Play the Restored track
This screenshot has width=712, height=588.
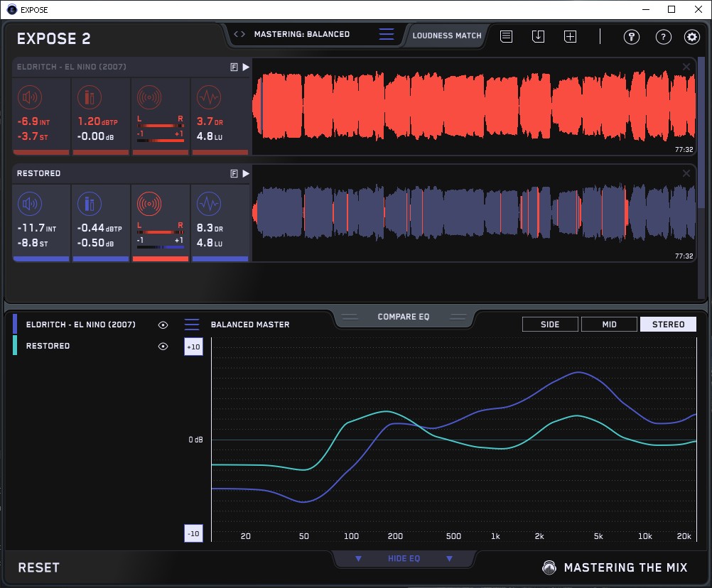[246, 173]
